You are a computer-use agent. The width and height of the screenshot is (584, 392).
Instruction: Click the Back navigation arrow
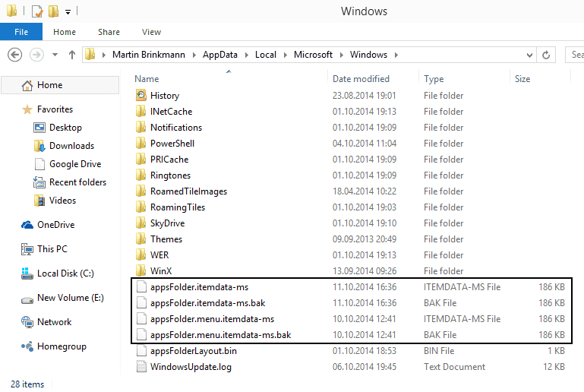15,55
